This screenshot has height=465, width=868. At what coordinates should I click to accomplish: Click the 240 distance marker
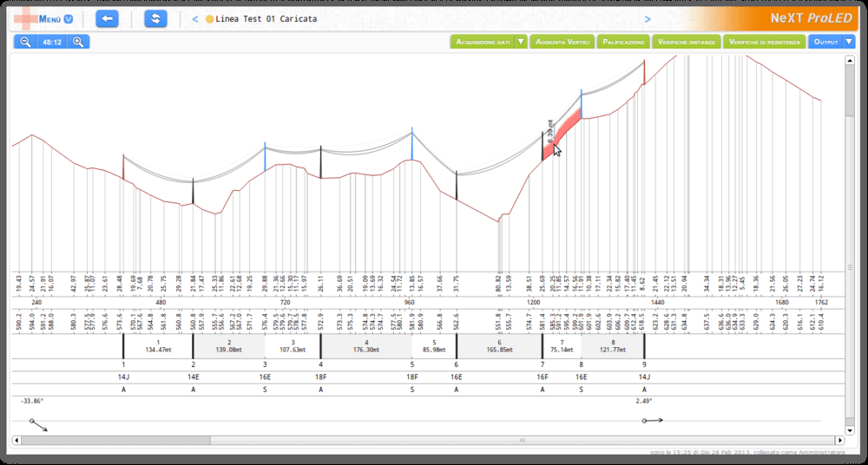click(x=36, y=303)
